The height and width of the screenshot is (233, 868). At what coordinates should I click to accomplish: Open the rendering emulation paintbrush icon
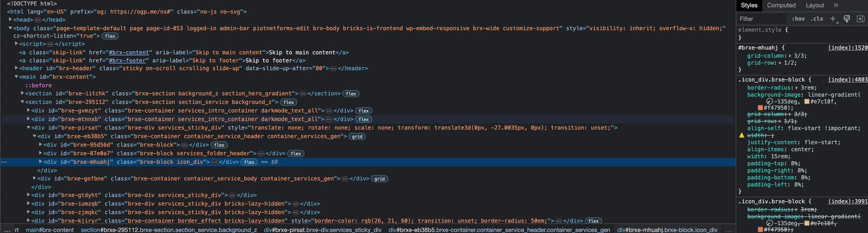[x=847, y=19]
